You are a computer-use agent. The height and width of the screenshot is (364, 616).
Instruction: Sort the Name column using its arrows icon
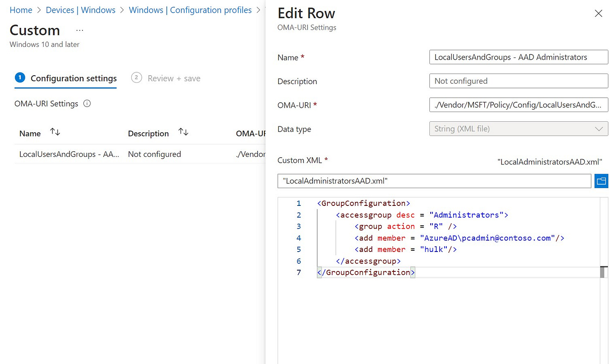pos(55,131)
